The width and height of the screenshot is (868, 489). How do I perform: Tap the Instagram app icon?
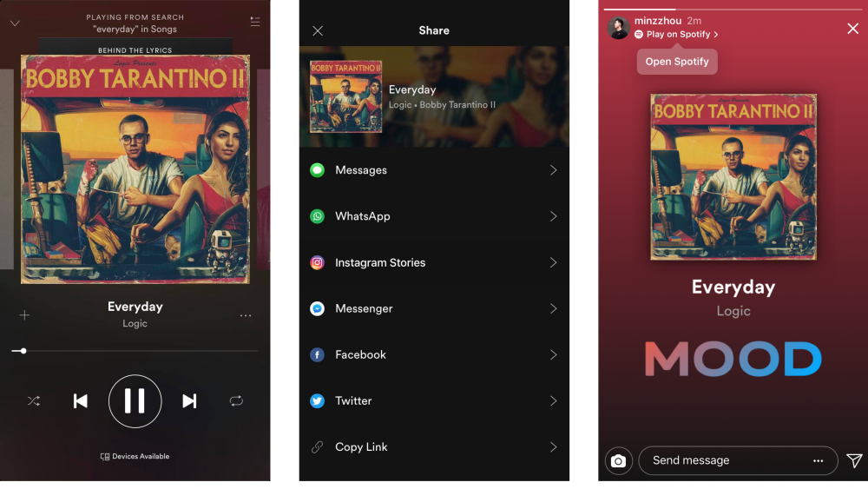tap(317, 262)
